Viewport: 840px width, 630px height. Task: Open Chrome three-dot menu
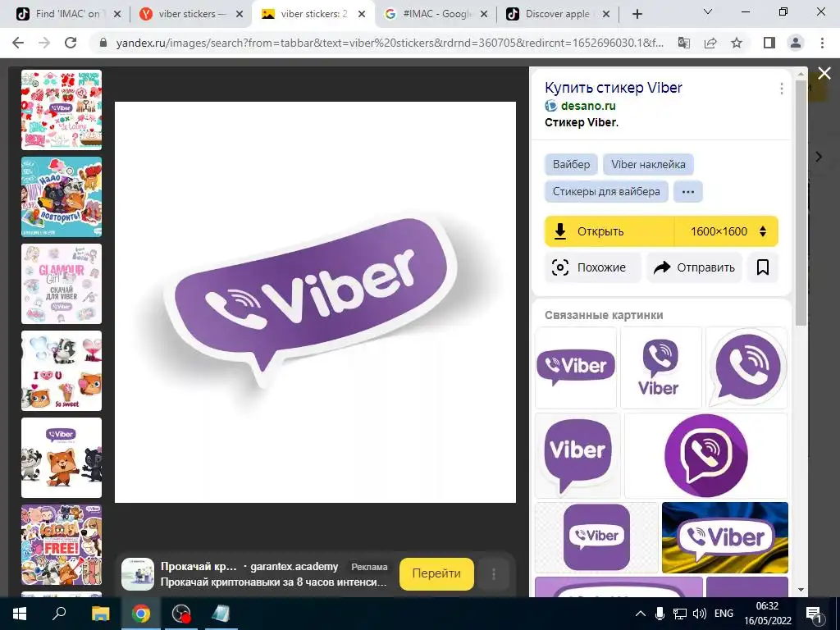tap(822, 43)
